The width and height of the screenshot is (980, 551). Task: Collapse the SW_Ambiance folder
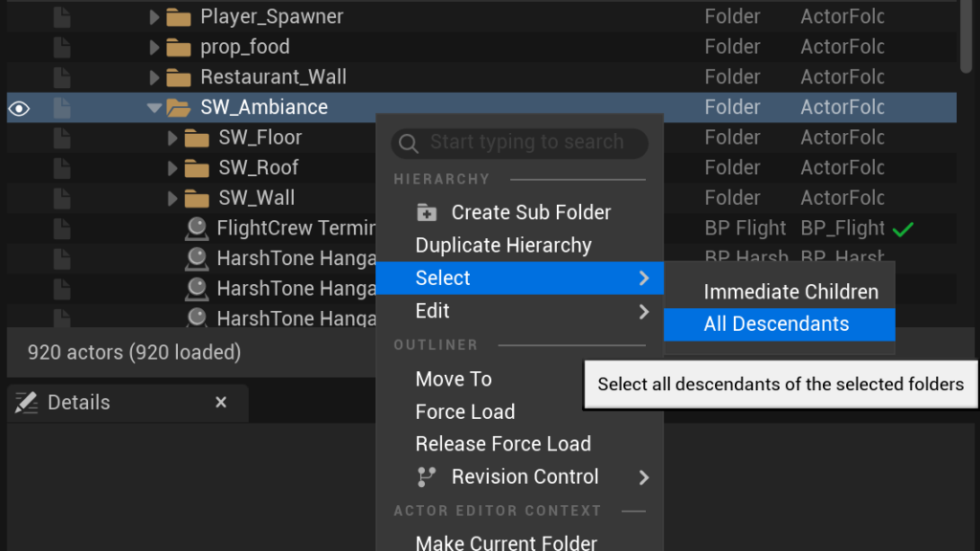tap(154, 108)
